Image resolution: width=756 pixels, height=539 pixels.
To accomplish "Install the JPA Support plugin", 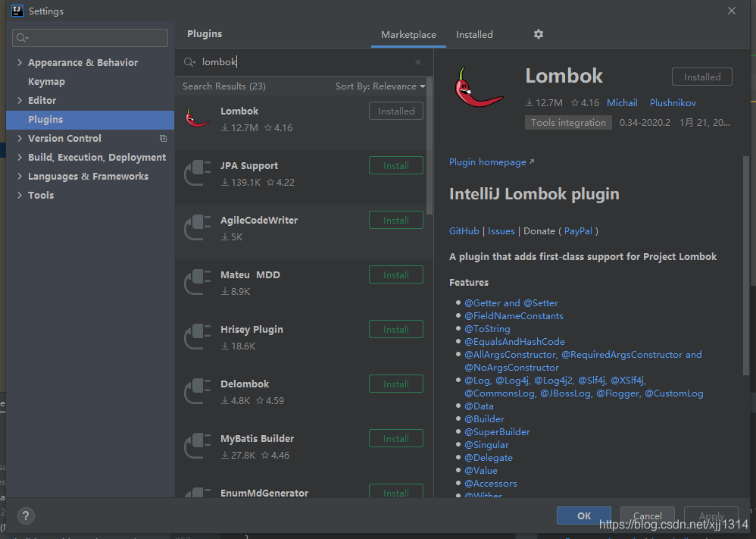I will click(396, 165).
